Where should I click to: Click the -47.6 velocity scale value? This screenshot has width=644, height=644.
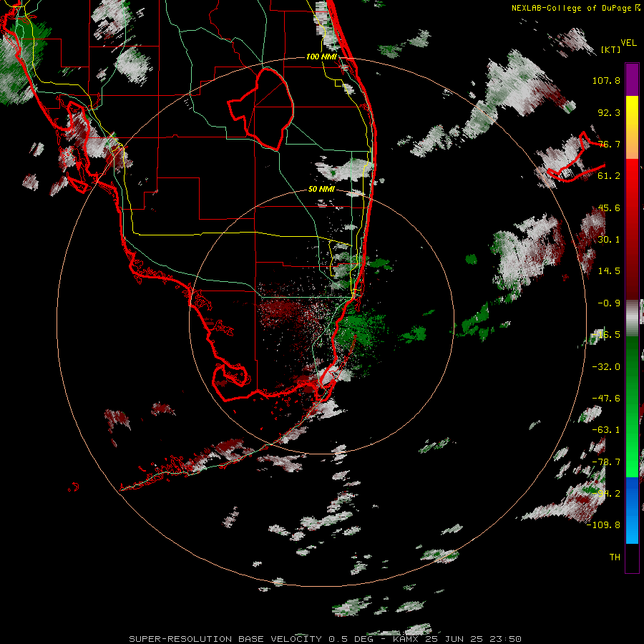[x=606, y=399]
